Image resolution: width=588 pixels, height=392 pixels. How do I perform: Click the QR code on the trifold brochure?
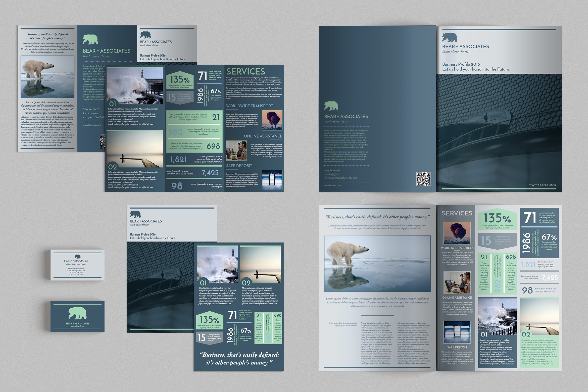click(x=102, y=142)
